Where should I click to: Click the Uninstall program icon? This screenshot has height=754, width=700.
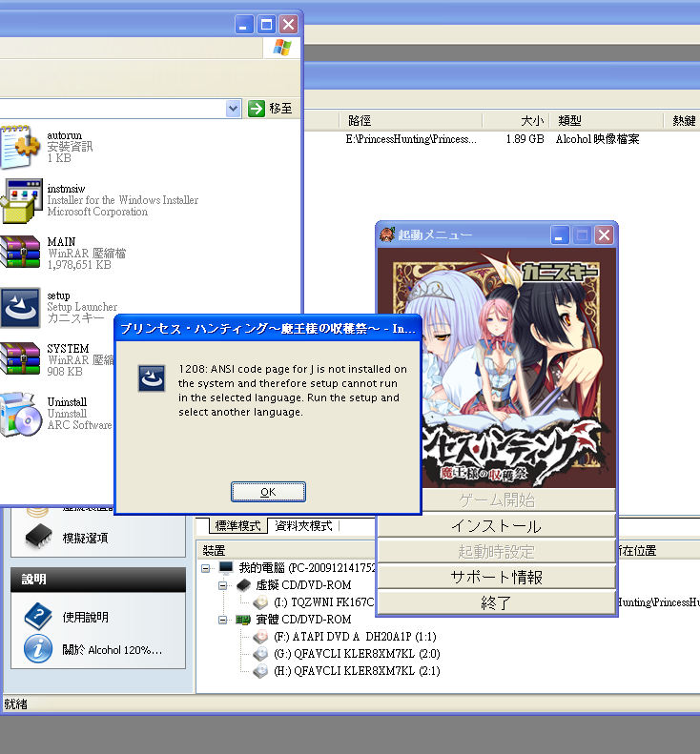[x=19, y=413]
